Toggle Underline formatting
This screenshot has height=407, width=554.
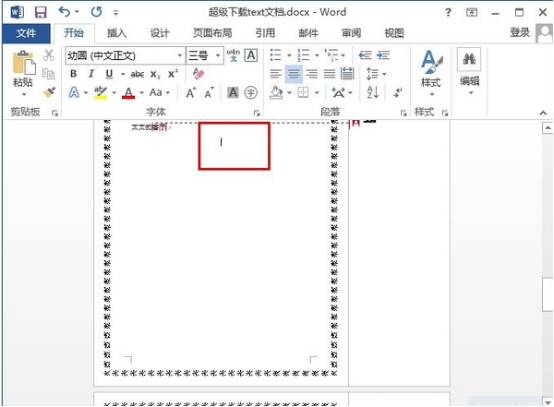coord(109,74)
